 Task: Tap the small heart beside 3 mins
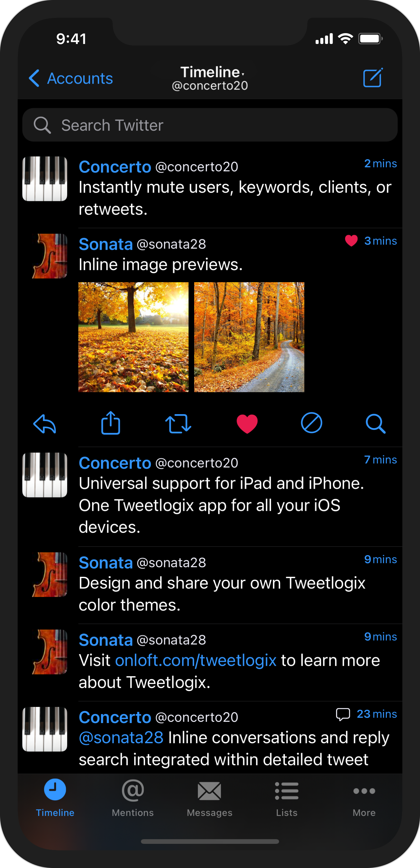pyautogui.click(x=351, y=241)
